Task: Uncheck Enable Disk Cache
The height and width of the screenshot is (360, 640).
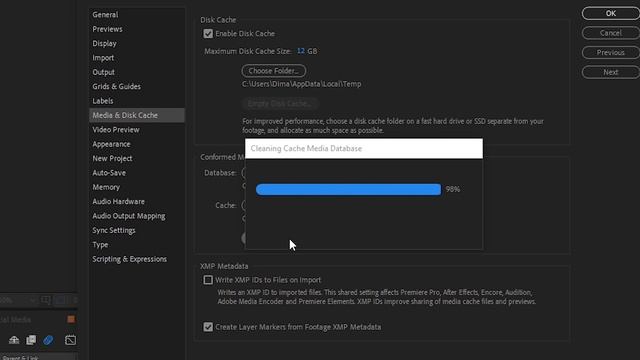Action: pos(208,33)
